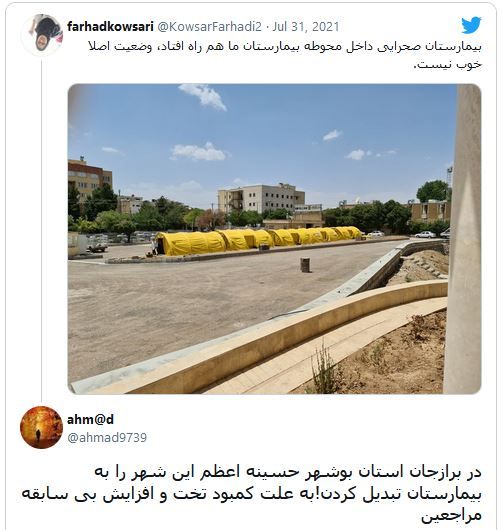This screenshot has height=530, width=503.
Task: Click the beige building behind the tents
Action: (261, 198)
